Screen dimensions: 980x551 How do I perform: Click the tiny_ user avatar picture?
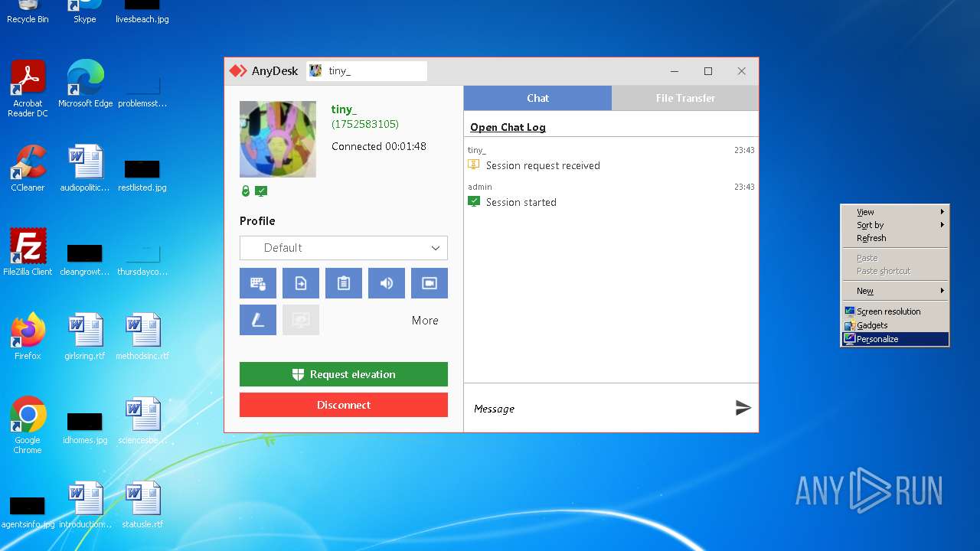[278, 139]
